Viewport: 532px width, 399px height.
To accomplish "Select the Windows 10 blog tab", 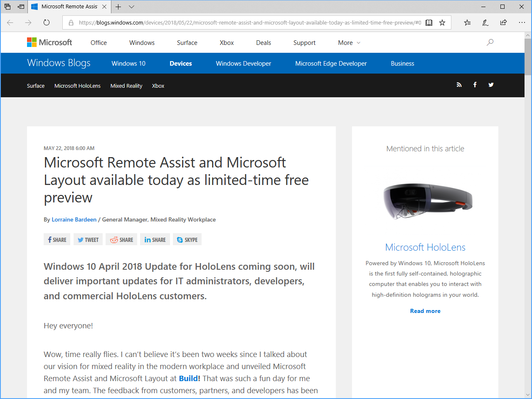I will click(128, 64).
